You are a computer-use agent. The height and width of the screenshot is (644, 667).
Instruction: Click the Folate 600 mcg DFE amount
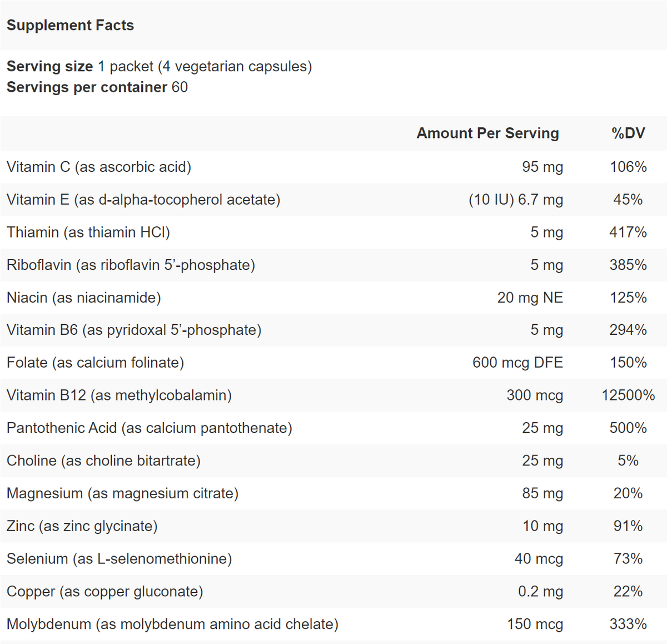(517, 363)
